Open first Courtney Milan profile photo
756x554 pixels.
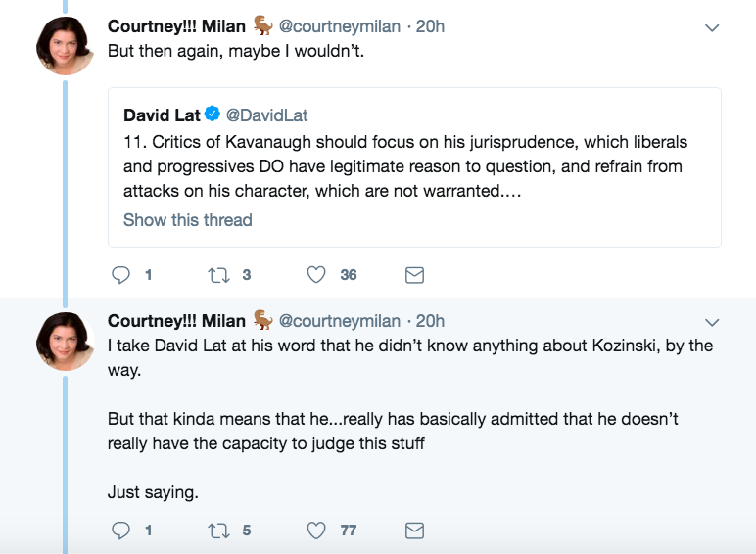tap(65, 46)
